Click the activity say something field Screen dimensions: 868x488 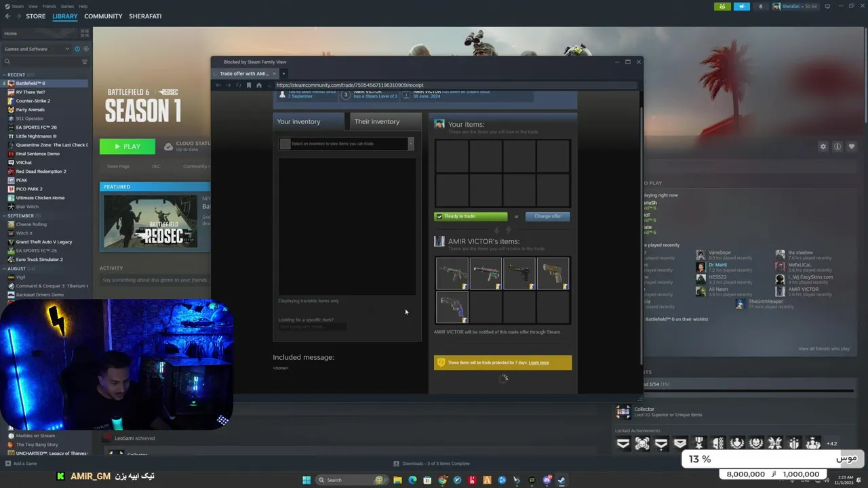click(155, 280)
